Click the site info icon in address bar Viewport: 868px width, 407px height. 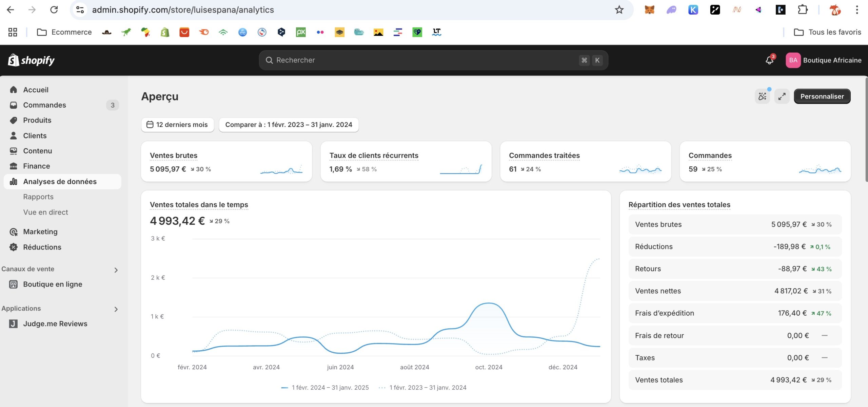80,10
